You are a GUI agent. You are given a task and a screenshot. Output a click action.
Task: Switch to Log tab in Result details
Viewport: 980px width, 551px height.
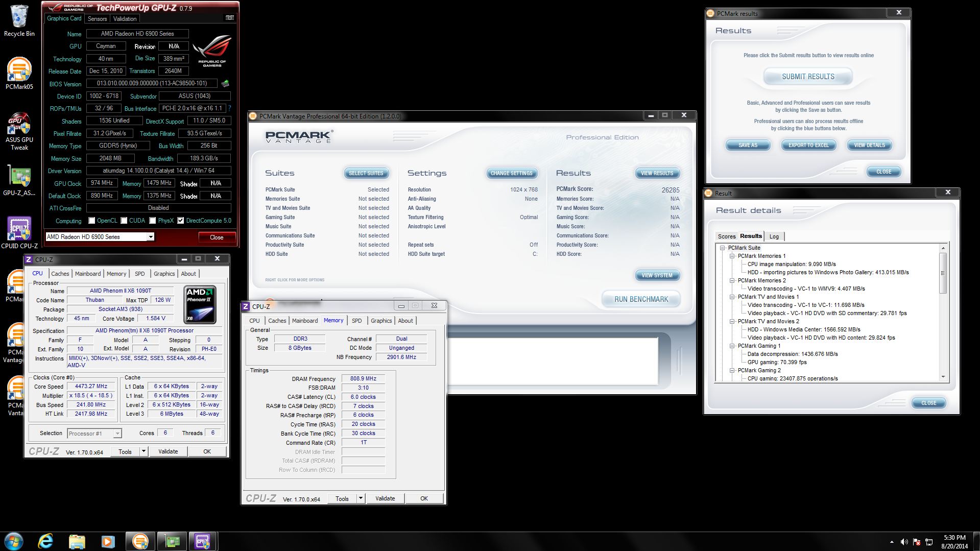(x=774, y=236)
